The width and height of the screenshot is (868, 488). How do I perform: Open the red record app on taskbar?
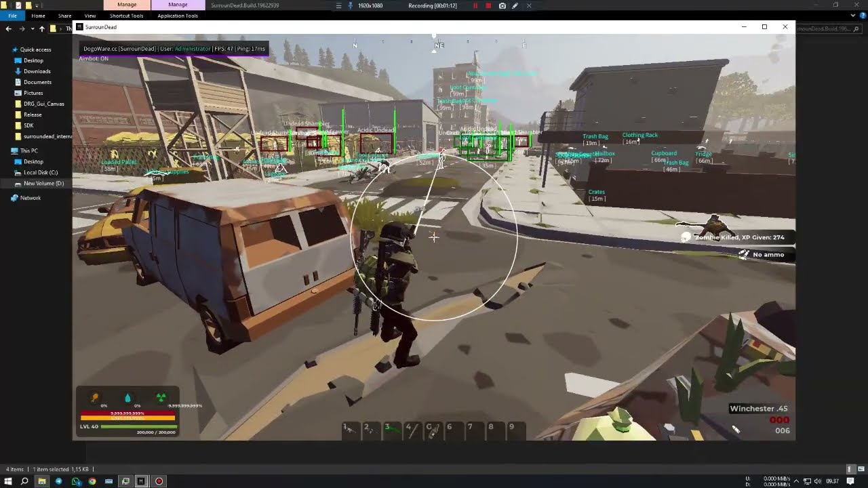tap(159, 481)
